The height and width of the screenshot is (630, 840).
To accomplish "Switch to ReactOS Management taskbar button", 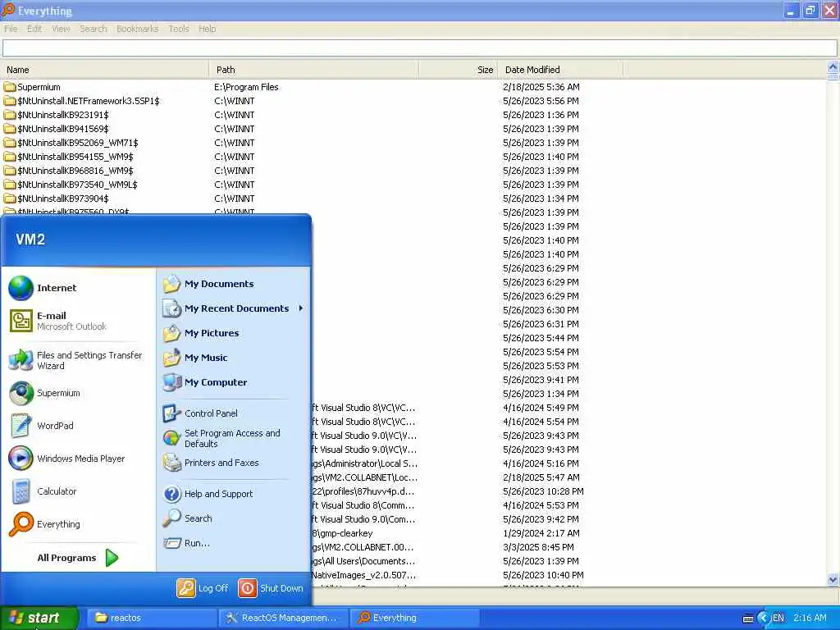I will pos(283,618).
